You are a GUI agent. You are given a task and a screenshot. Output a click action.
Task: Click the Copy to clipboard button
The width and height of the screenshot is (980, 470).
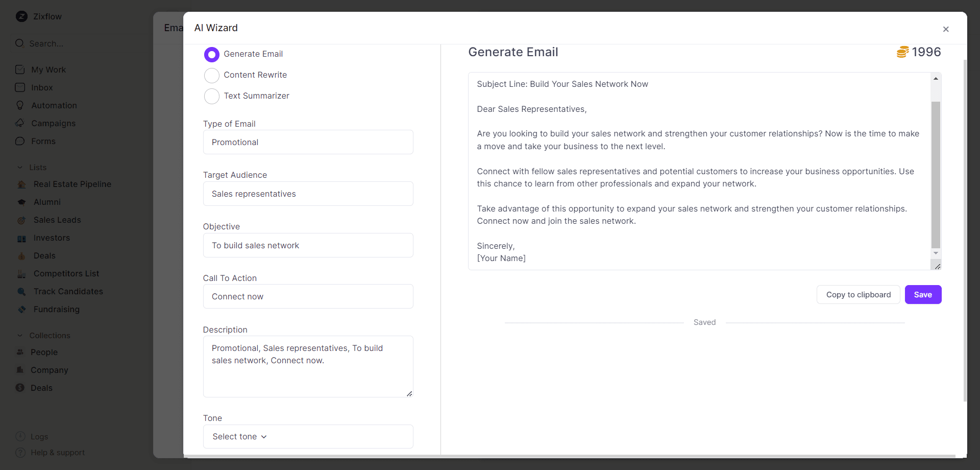click(x=858, y=294)
